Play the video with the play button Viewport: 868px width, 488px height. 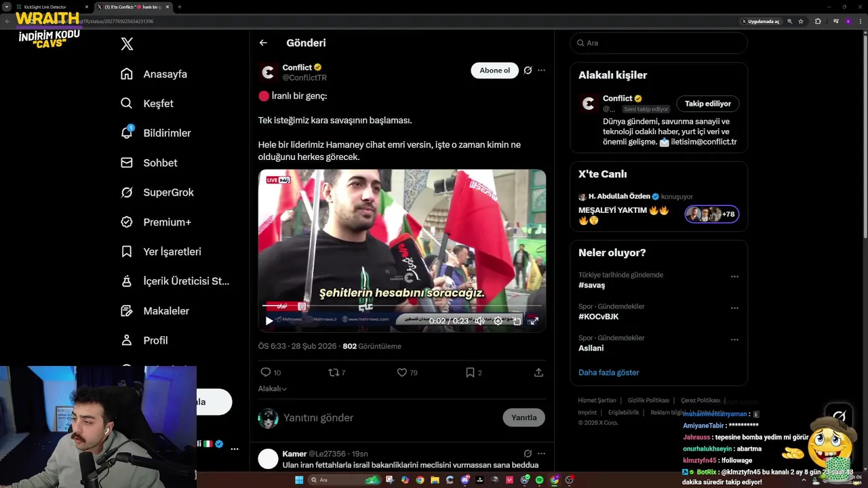(269, 321)
